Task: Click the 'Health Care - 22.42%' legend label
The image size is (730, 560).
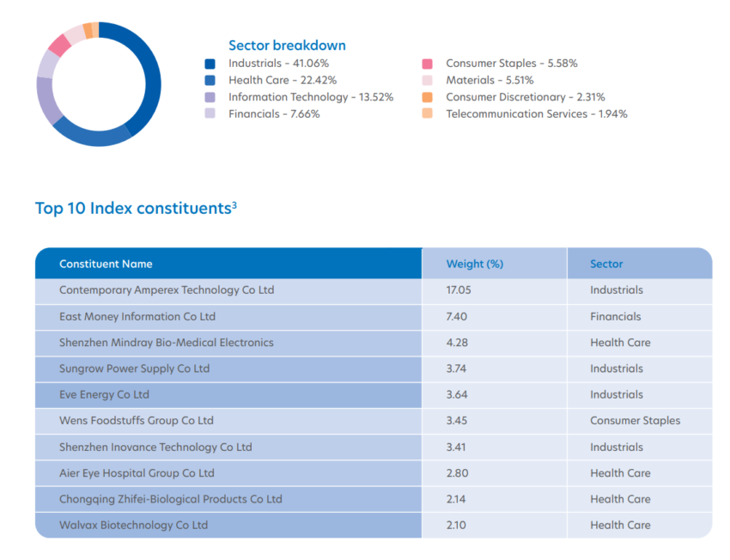Action: (x=283, y=80)
